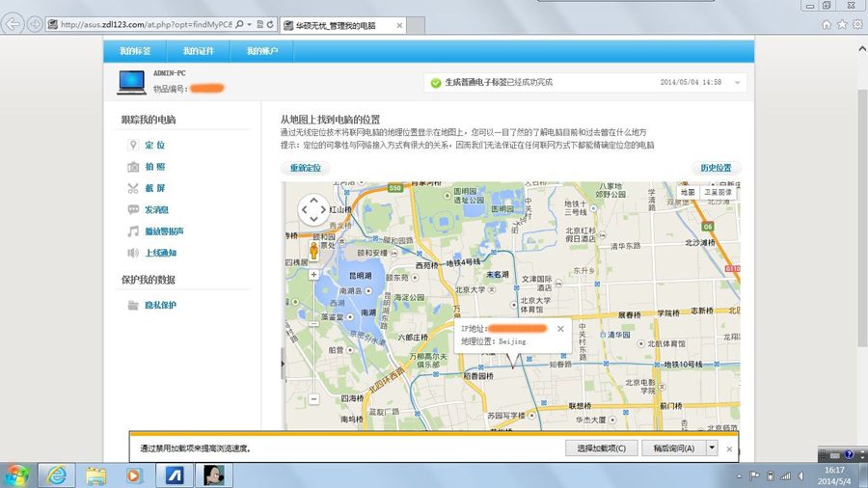
Task: Open a new blank browser tab
Action: coord(416,25)
